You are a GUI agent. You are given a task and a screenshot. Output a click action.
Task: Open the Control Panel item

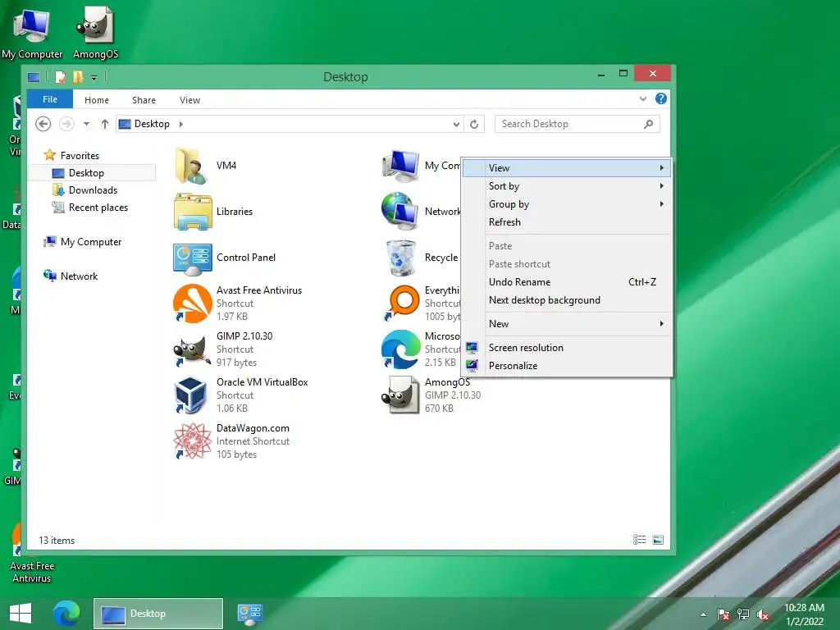pos(192,258)
